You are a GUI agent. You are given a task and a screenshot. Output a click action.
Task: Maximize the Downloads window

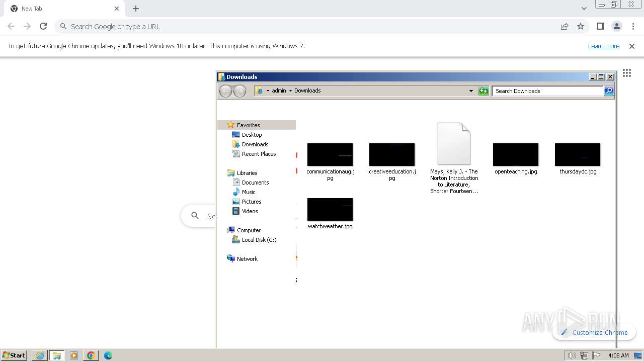pyautogui.click(x=601, y=77)
